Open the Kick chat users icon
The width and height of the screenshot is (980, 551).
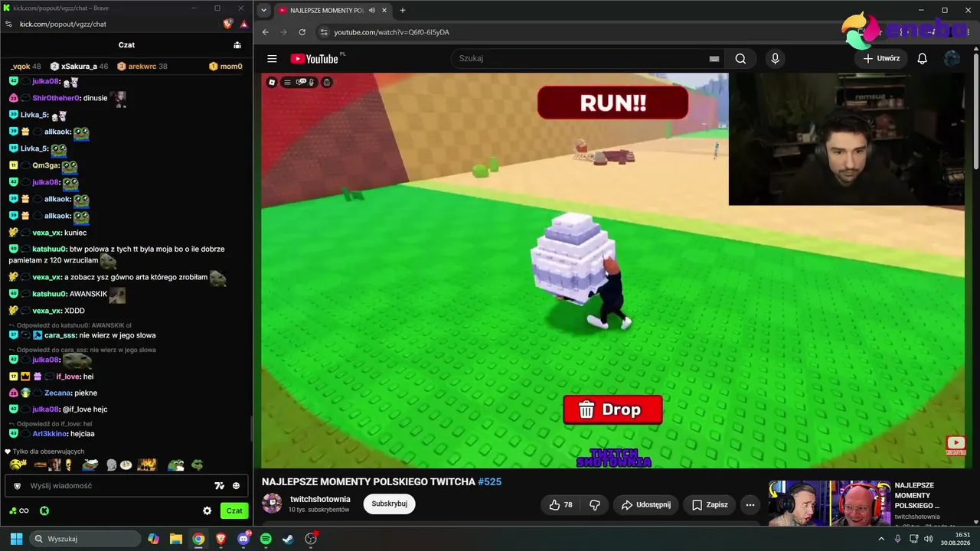click(237, 45)
